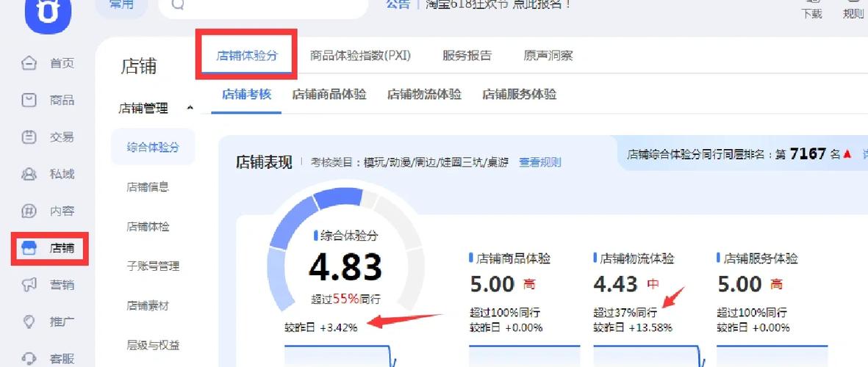Collapse the 店铺管理 section arrow
The height and width of the screenshot is (367, 868).
pyautogui.click(x=190, y=108)
